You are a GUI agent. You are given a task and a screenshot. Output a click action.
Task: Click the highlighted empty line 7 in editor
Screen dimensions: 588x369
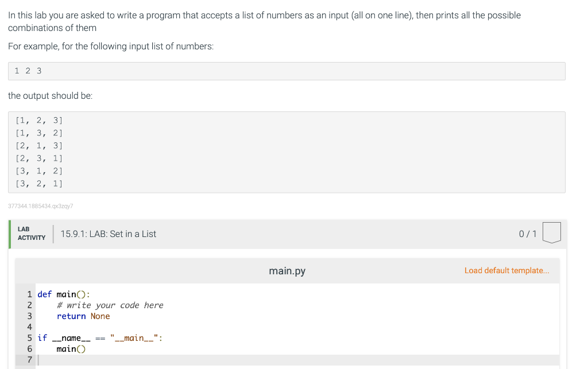(x=297, y=360)
